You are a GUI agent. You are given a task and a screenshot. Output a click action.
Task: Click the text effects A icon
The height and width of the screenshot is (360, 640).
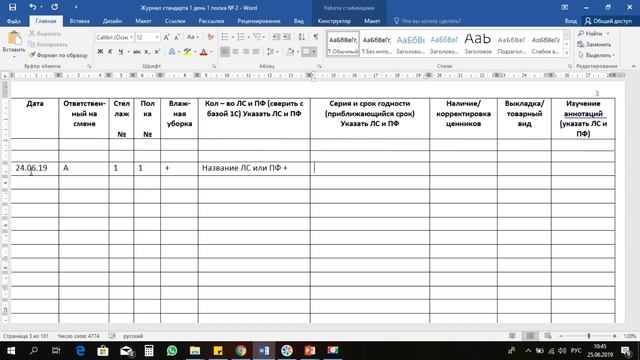coord(172,51)
